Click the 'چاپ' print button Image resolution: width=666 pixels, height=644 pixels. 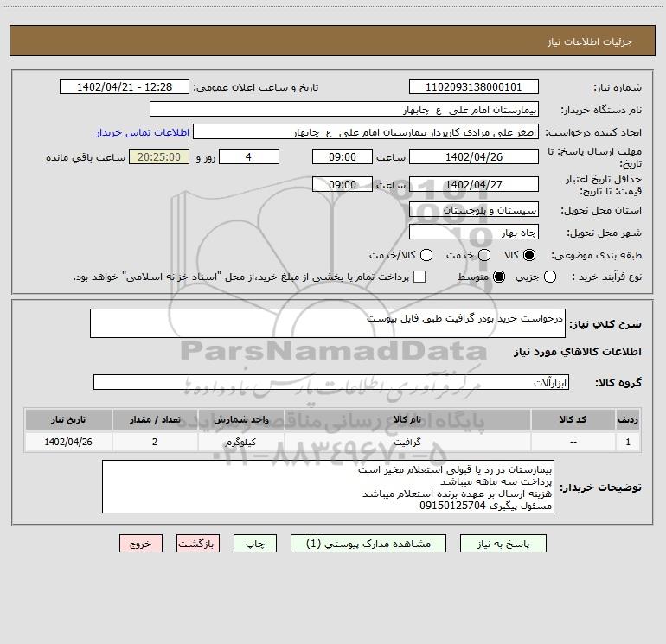(255, 544)
